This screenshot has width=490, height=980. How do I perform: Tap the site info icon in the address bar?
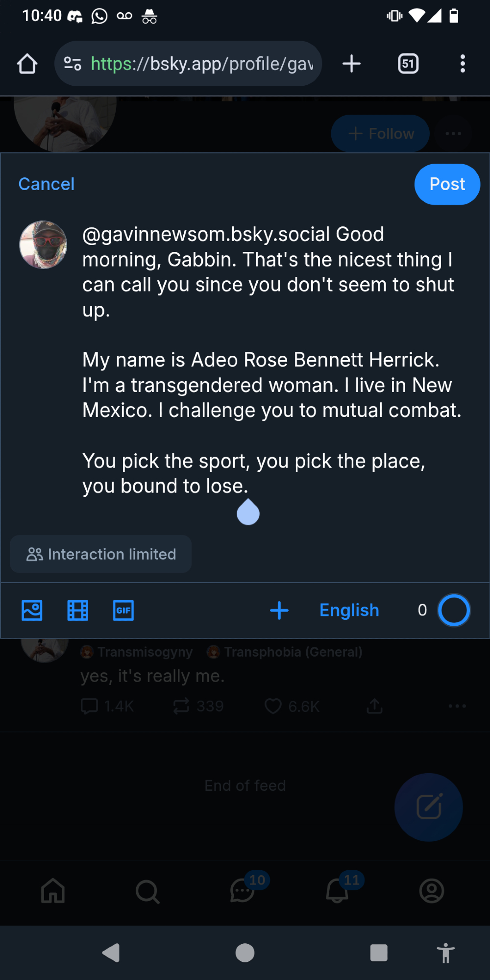coord(73,64)
